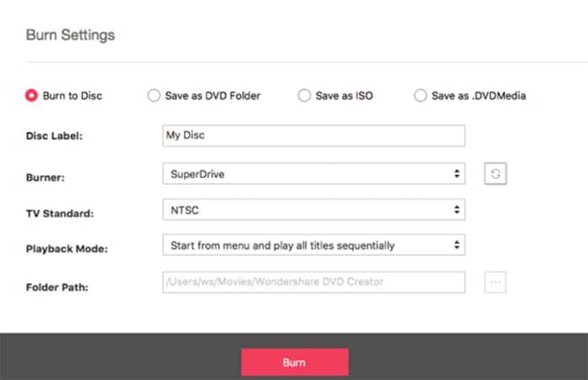
Task: Open the folder path browse ellipsis button
Action: (x=496, y=282)
